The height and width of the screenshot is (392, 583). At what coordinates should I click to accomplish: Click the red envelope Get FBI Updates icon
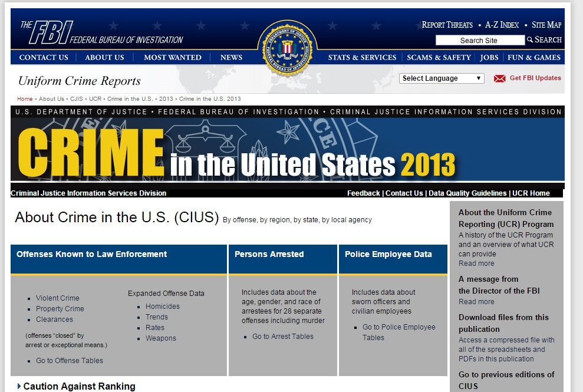coord(498,78)
